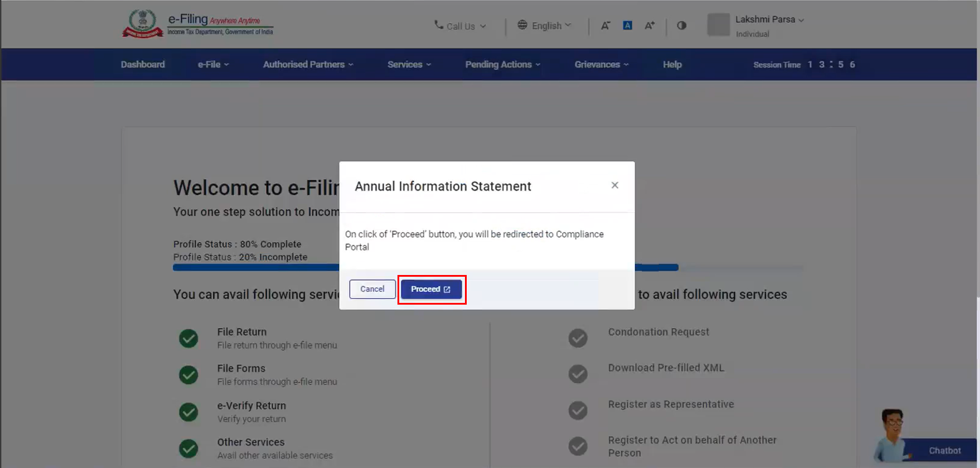This screenshot has width=980, height=468.
Task: Decrease font size with the A- icon
Action: 605,26
